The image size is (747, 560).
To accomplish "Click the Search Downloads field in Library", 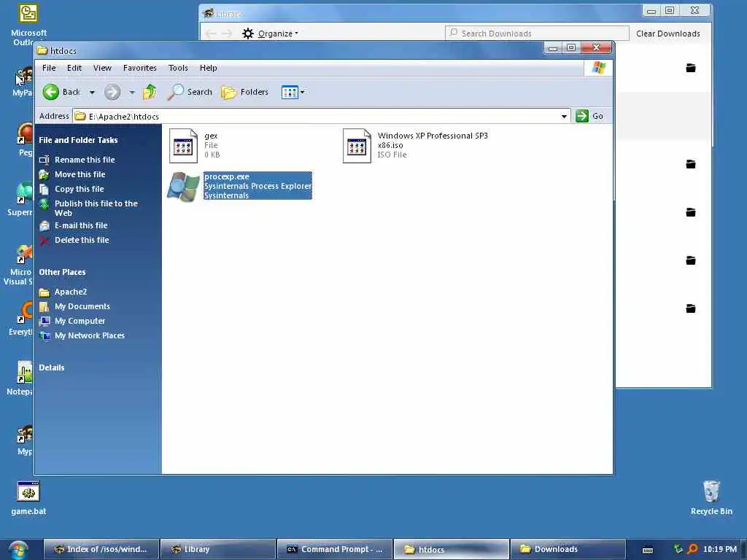I will tap(537, 34).
